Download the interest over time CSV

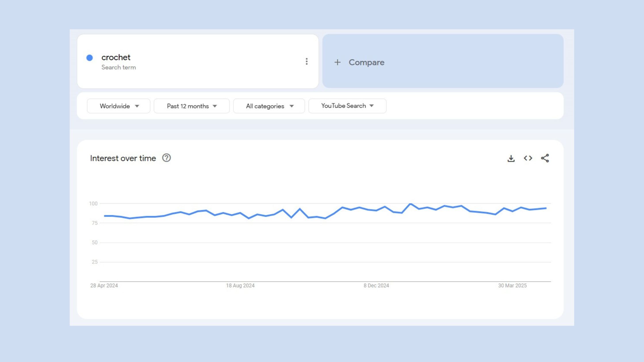tap(511, 158)
